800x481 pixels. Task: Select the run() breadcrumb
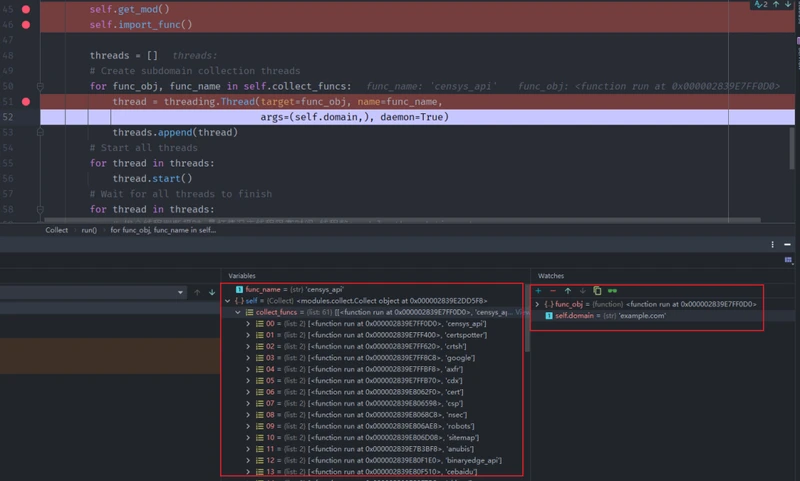89,230
